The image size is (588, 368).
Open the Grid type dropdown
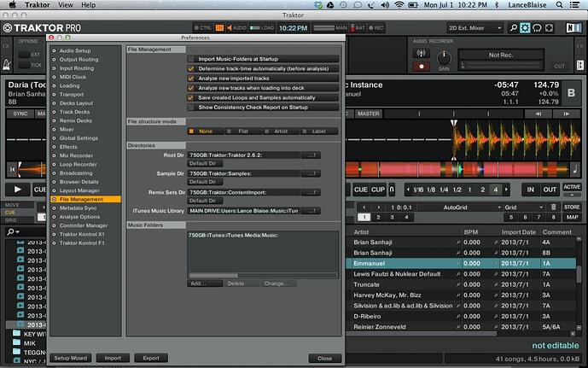pyautogui.click(x=524, y=207)
